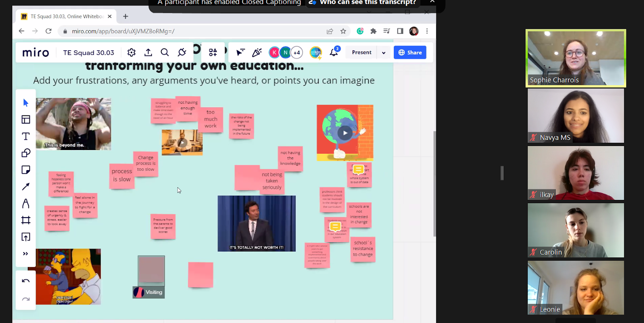Click the board vertical scrollbar
The image size is (644, 323).
[434, 183]
